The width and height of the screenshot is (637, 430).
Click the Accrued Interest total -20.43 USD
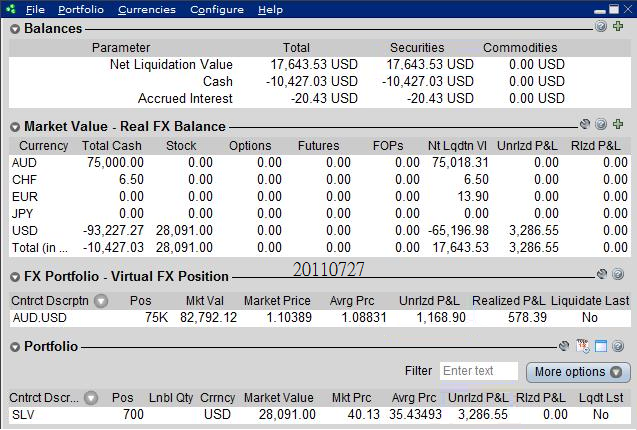pyautogui.click(x=324, y=98)
